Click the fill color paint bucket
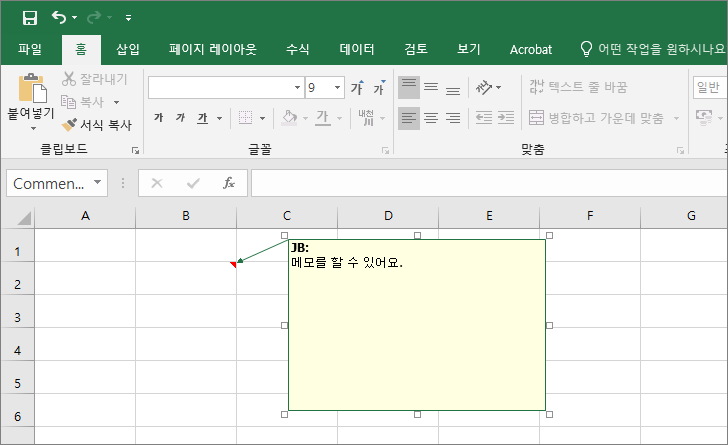The height and width of the screenshot is (445, 728). 290,118
